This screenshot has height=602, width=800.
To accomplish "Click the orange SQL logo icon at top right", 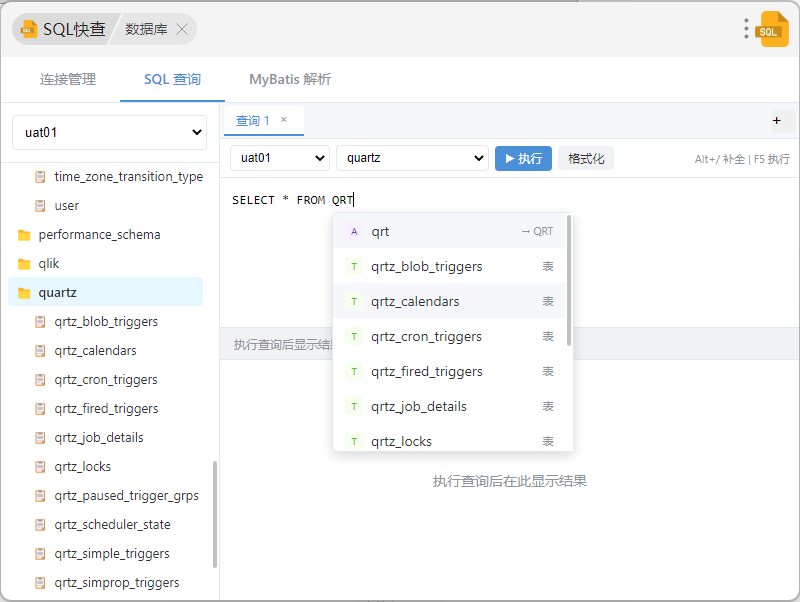I will 773,29.
